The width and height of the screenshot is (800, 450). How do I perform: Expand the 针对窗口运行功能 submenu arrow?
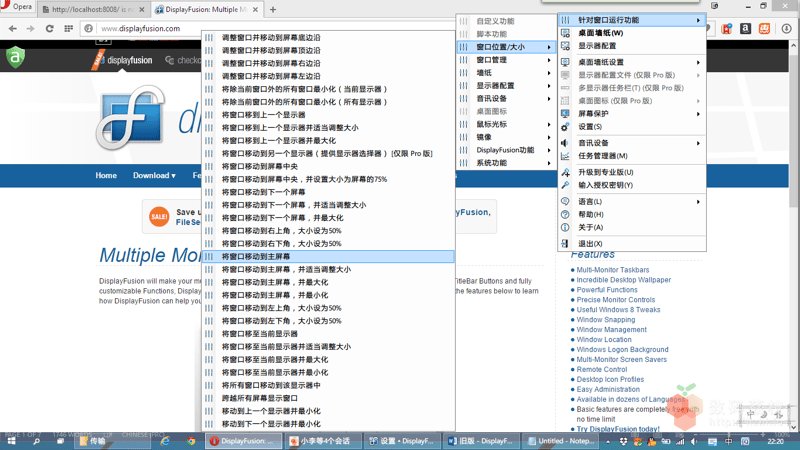pyautogui.click(x=698, y=20)
